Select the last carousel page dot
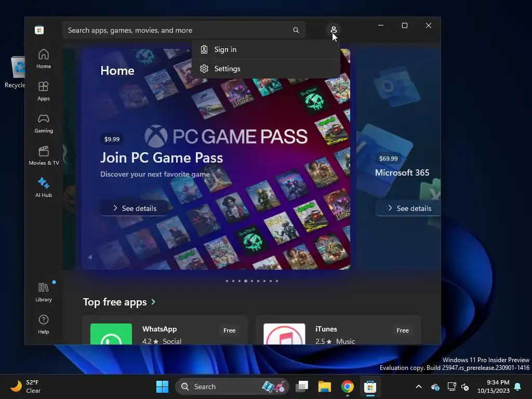Viewport: 532px width, 399px height. pos(277,281)
